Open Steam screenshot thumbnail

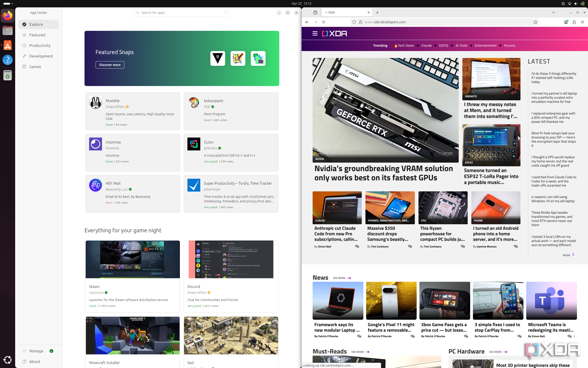[x=133, y=259]
